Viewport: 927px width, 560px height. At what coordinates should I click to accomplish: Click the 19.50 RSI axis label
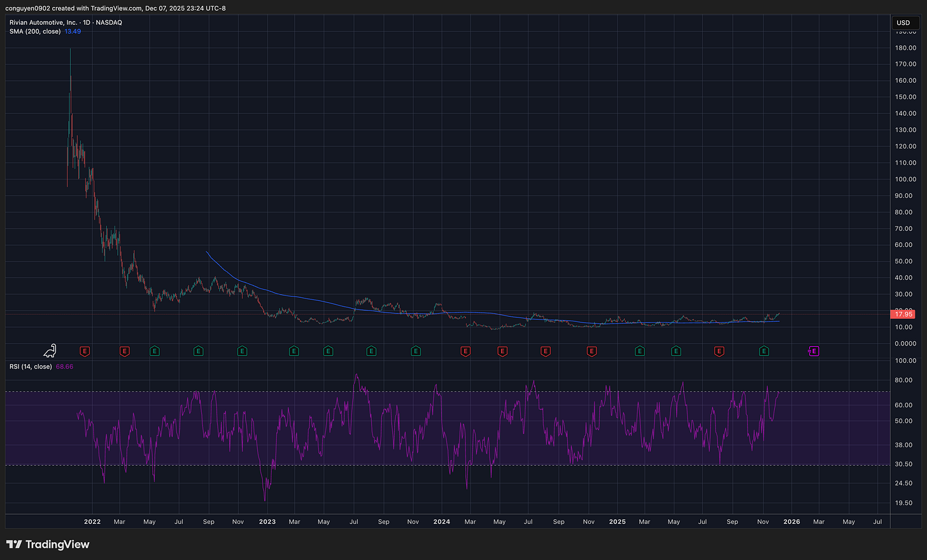904,503
